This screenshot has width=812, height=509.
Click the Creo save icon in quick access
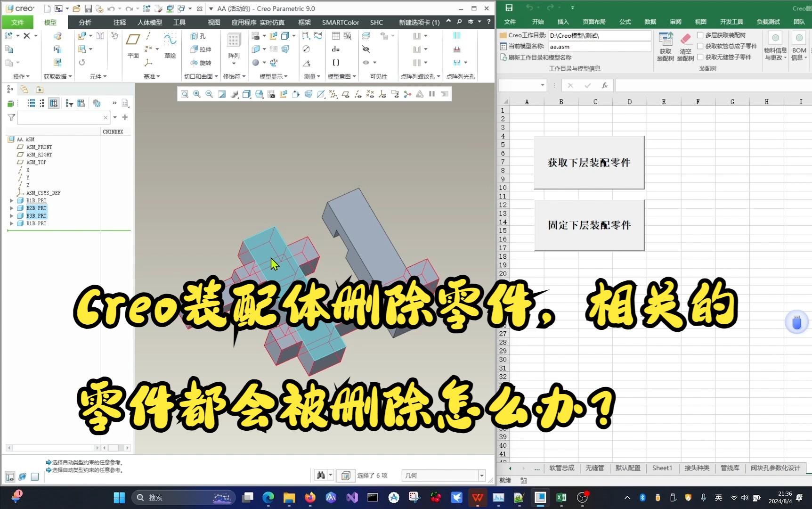point(88,8)
